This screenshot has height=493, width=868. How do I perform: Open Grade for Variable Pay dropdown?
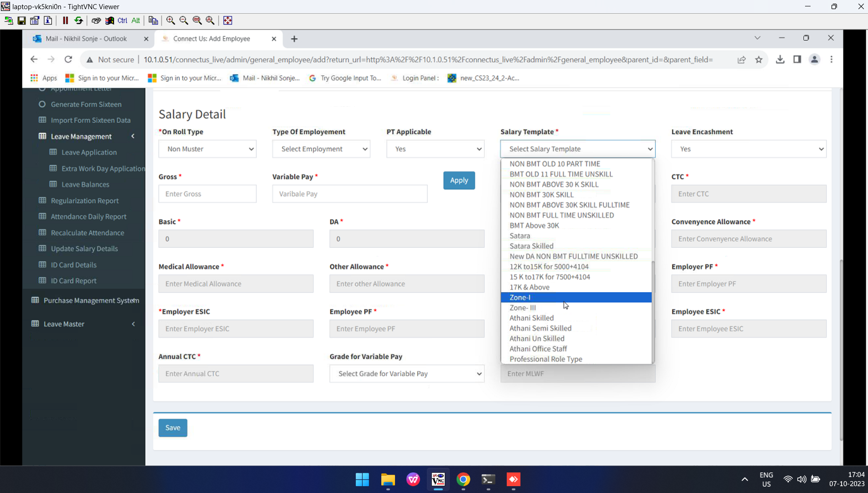(x=407, y=373)
